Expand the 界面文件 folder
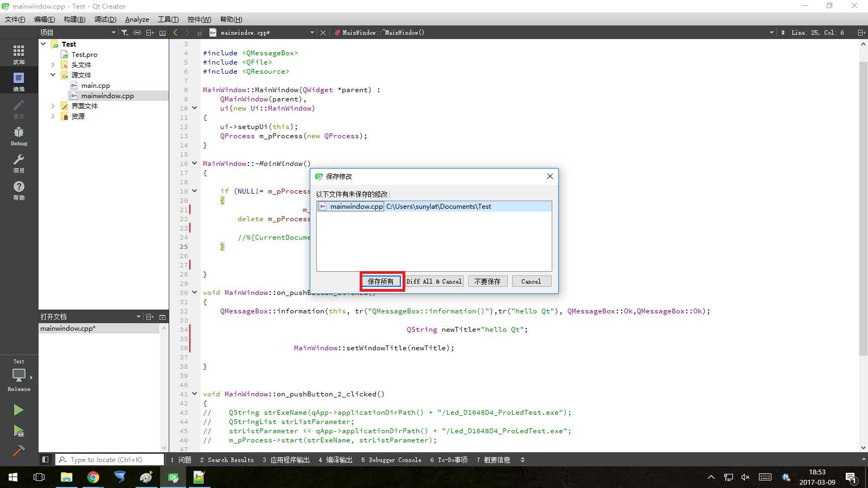The height and width of the screenshot is (488, 868). point(53,106)
